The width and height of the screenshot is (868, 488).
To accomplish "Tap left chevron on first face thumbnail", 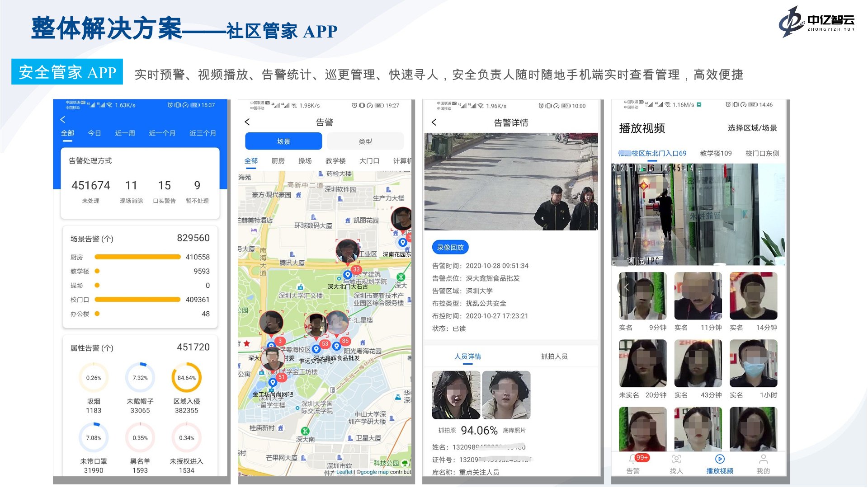I will [627, 287].
